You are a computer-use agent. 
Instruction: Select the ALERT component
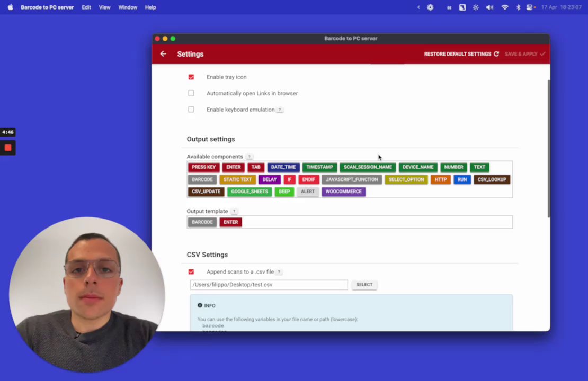point(307,192)
